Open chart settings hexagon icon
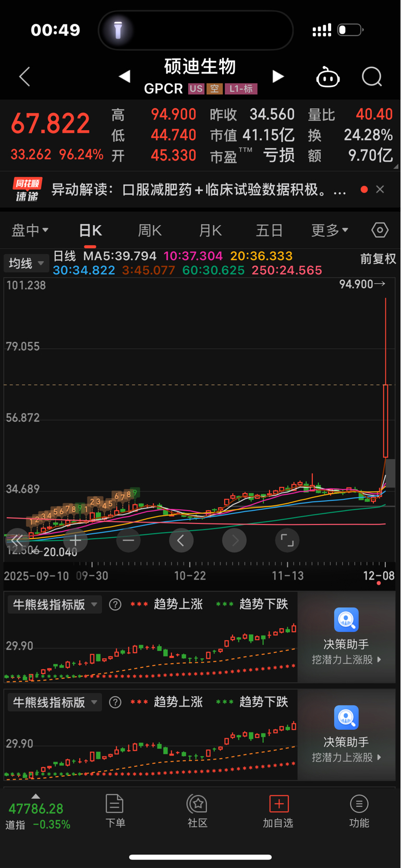Image resolution: width=401 pixels, height=868 pixels. 380,230
